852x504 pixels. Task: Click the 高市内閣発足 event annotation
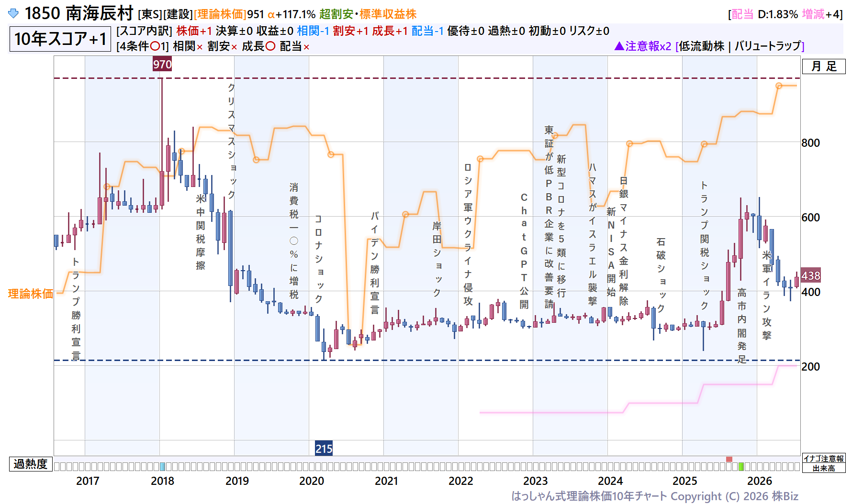click(x=741, y=326)
